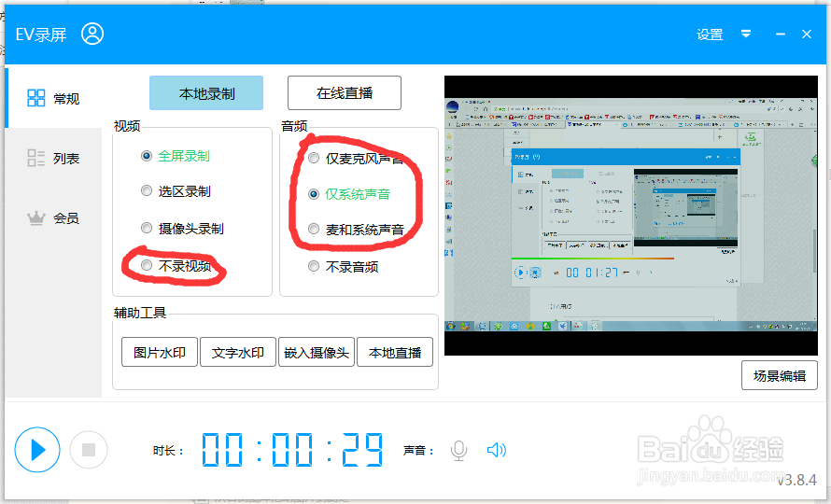Image resolution: width=831 pixels, height=504 pixels.
Task: Select the 摄像头录制 radio option
Action: [182, 229]
